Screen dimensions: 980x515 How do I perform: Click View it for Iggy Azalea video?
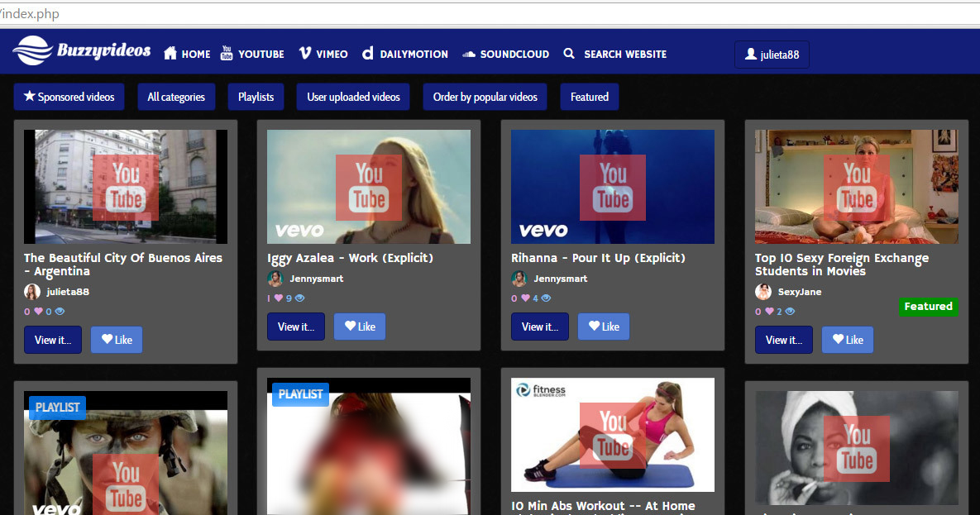click(x=296, y=327)
